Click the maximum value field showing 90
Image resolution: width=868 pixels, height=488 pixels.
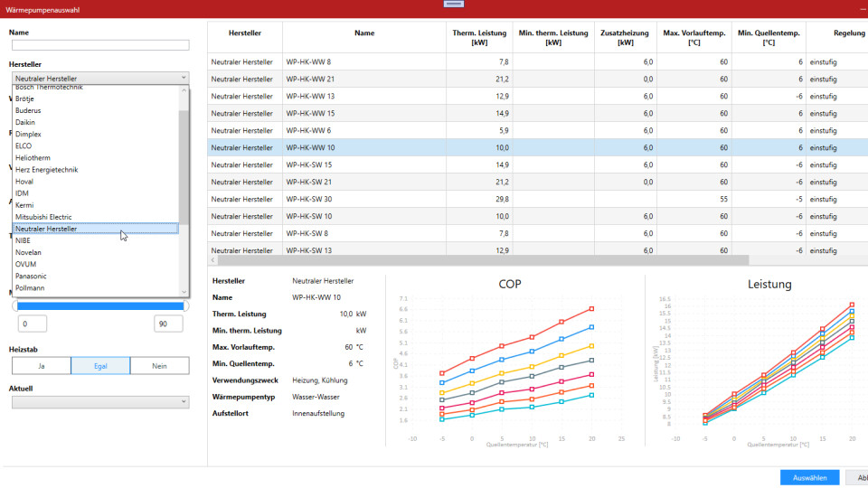coord(167,324)
